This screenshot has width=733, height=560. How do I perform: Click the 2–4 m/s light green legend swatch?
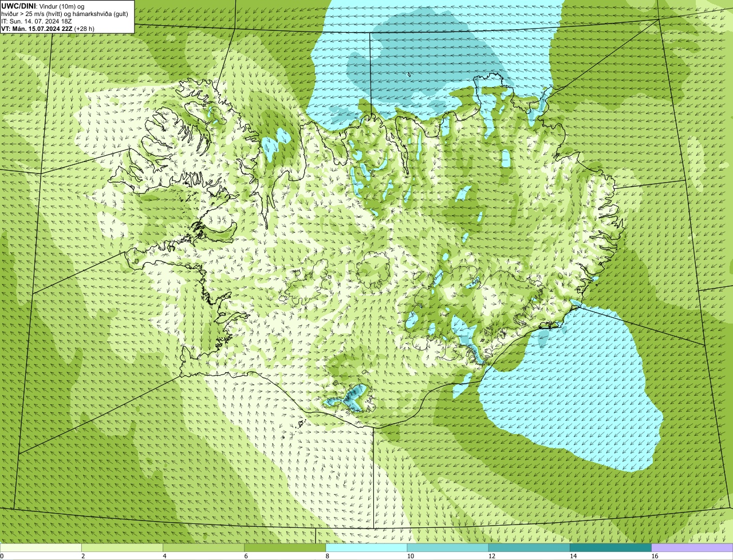point(122,547)
